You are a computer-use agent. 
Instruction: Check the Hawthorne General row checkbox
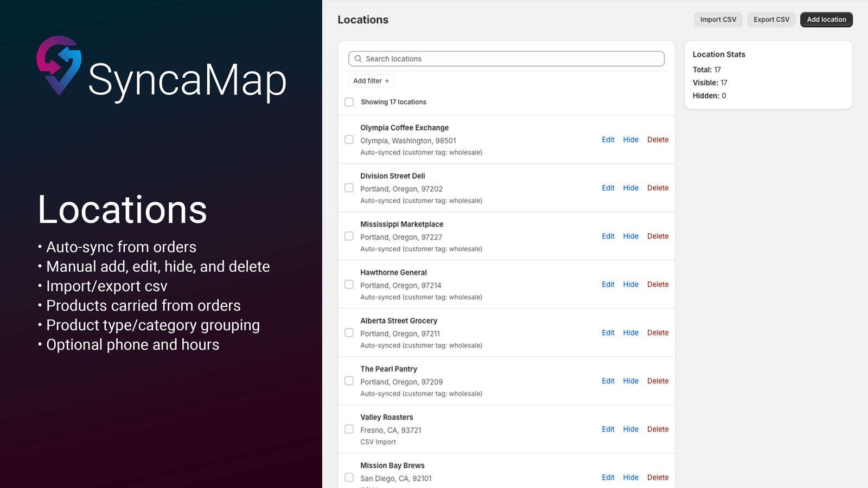point(349,284)
